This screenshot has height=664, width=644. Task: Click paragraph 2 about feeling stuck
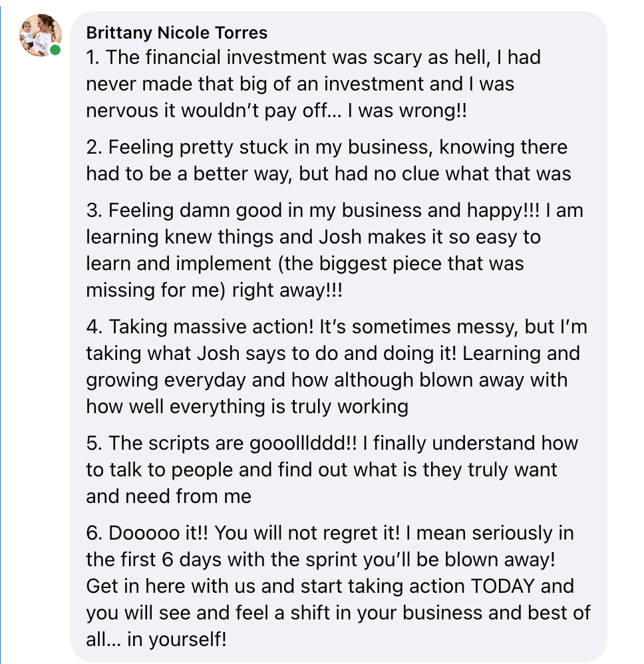pos(328,160)
